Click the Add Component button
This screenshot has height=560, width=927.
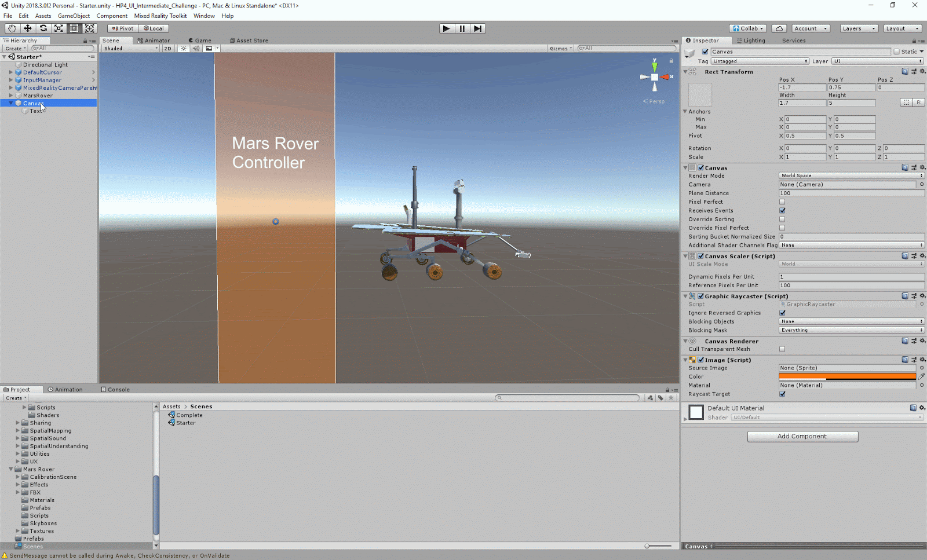pos(802,437)
